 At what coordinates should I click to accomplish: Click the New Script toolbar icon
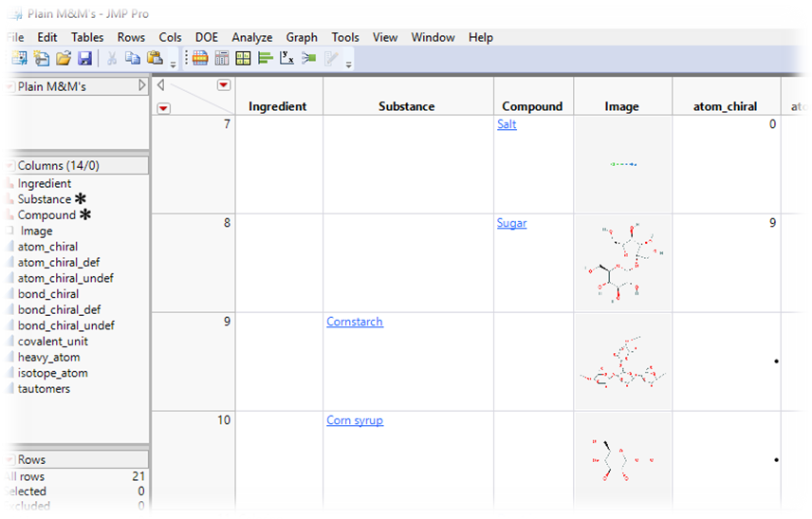pyautogui.click(x=42, y=58)
